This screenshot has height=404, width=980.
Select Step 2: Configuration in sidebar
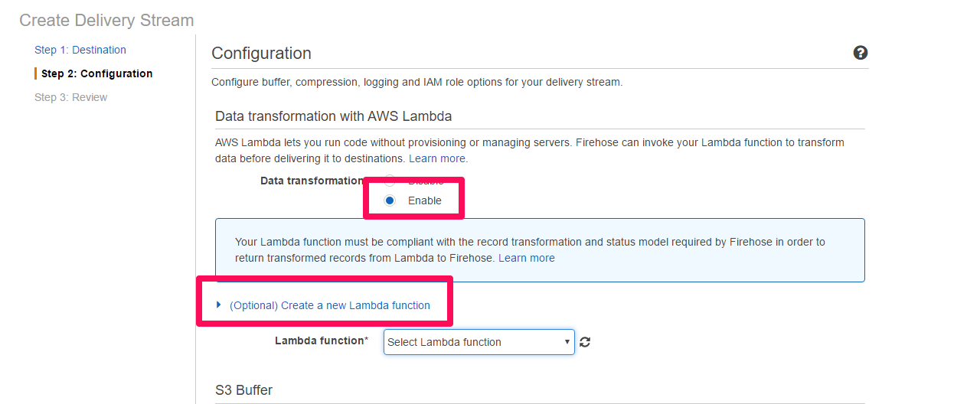click(x=96, y=73)
